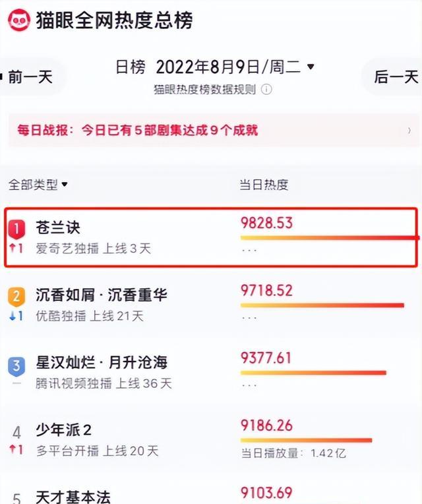The image size is (422, 504).
Task: Open the 猫眼热度榜数据规则 link
Action: point(204,89)
